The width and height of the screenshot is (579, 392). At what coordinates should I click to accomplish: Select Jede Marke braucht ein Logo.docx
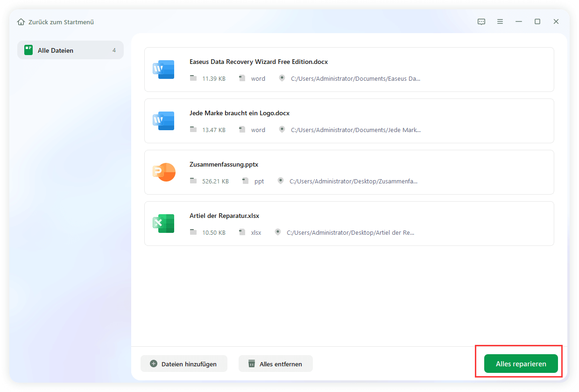(x=240, y=113)
